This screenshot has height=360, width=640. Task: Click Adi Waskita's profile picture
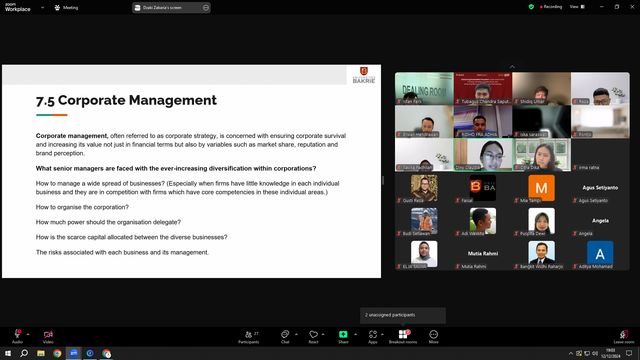pyautogui.click(x=483, y=221)
